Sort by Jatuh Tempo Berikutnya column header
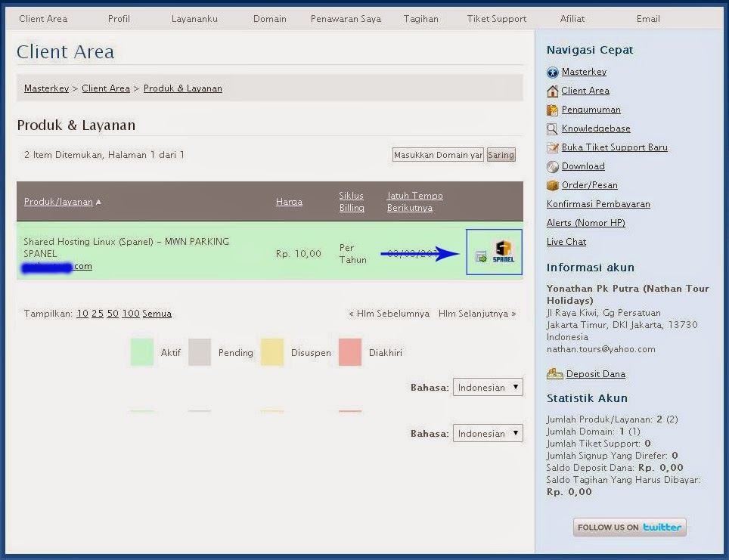The height and width of the screenshot is (560, 729). tap(414, 202)
